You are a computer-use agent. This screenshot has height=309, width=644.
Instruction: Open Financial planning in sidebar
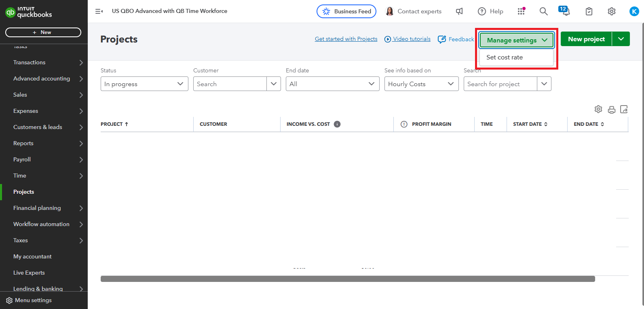coord(44,208)
